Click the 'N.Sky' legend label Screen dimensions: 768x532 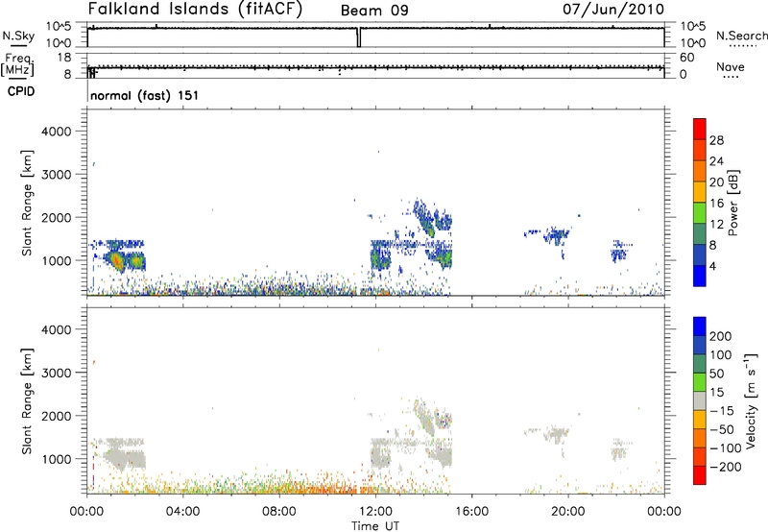pyautogui.click(x=18, y=36)
